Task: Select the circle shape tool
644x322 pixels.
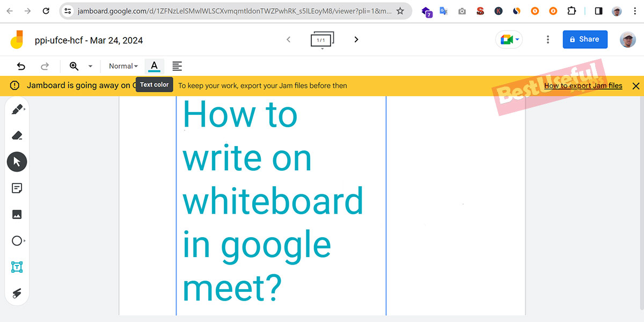Action: click(x=17, y=240)
